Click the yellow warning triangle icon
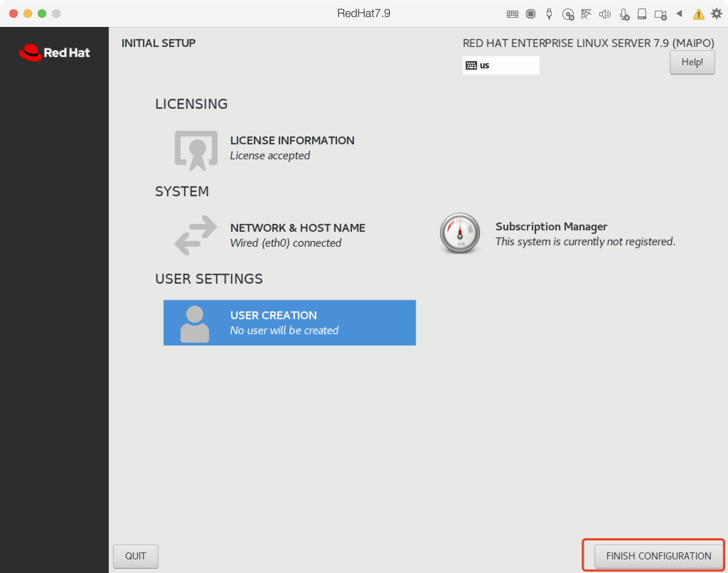The height and width of the screenshot is (573, 728). pos(698,15)
